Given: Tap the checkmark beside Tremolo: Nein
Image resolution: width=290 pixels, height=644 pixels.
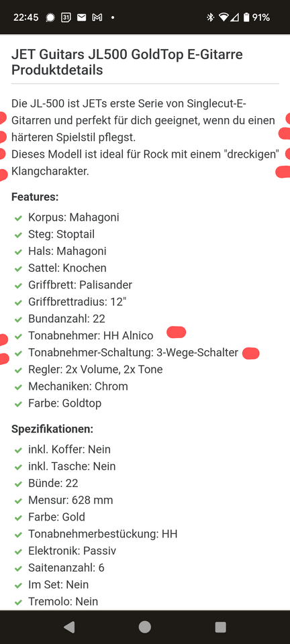Looking at the screenshot, I should tap(18, 602).
